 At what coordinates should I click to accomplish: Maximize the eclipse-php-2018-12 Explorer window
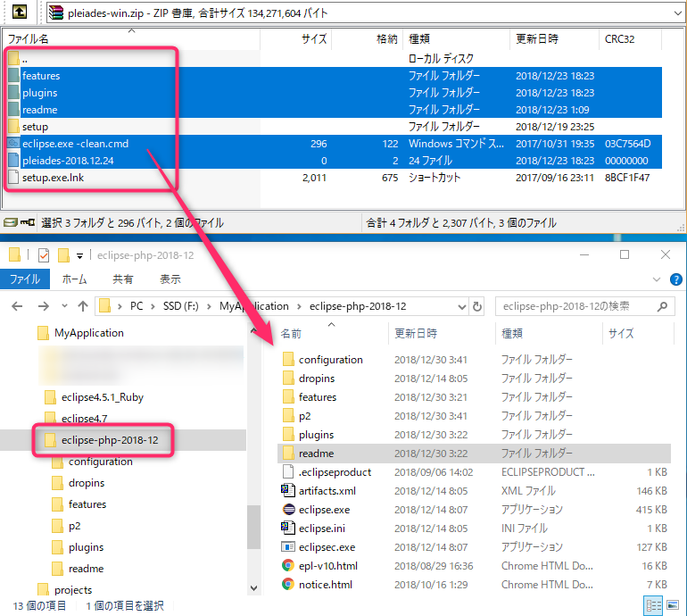(625, 254)
